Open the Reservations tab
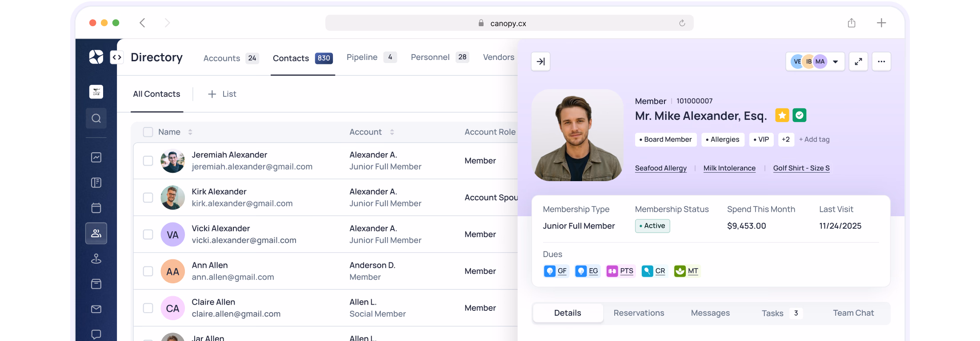This screenshot has width=980, height=341. [x=639, y=313]
